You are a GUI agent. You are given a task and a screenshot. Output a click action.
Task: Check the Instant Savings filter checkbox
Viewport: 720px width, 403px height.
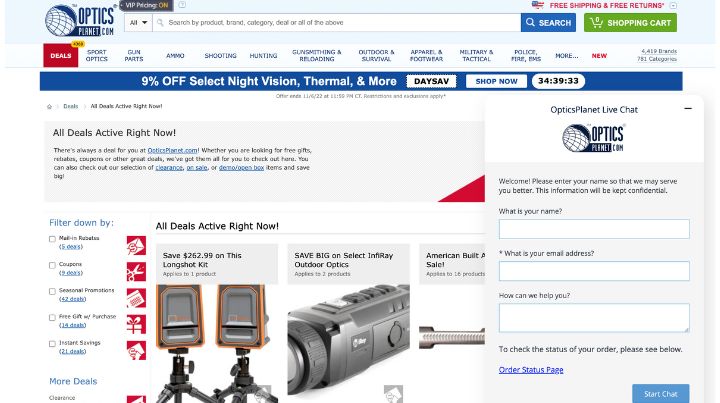click(x=52, y=343)
